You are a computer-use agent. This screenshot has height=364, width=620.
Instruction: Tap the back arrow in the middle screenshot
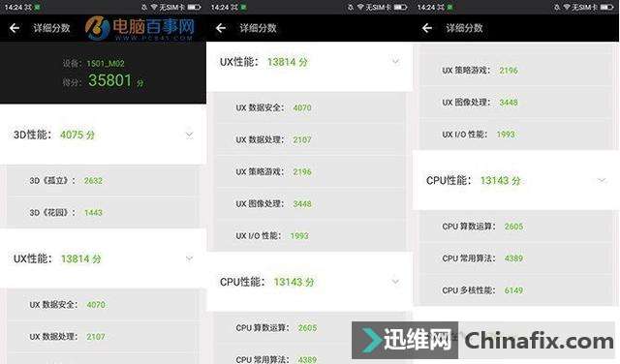point(221,28)
